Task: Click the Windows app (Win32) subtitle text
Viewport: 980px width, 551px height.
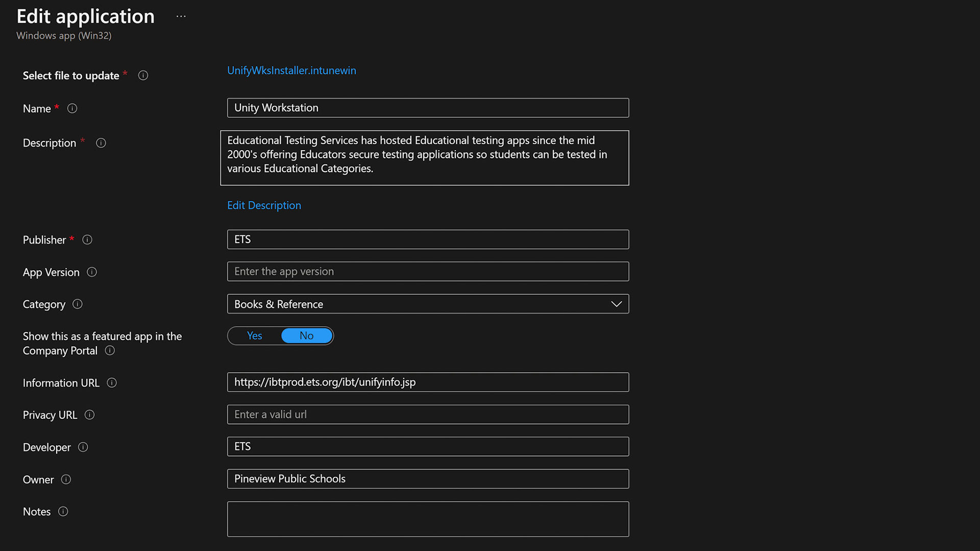Action: 64,36
